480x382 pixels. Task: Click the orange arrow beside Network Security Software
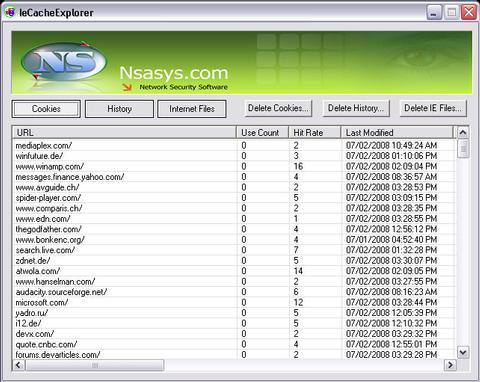point(127,87)
